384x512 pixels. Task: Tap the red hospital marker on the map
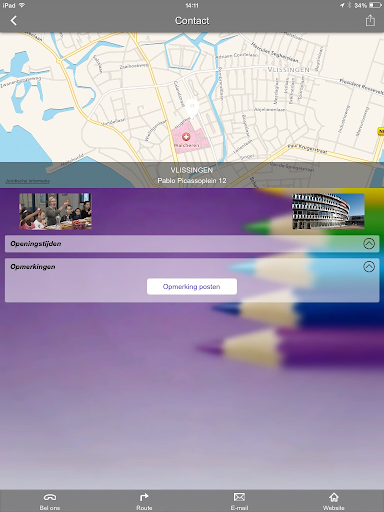tap(186, 136)
